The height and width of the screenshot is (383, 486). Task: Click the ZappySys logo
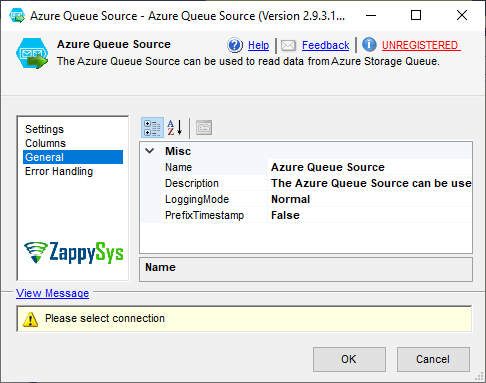(x=74, y=253)
